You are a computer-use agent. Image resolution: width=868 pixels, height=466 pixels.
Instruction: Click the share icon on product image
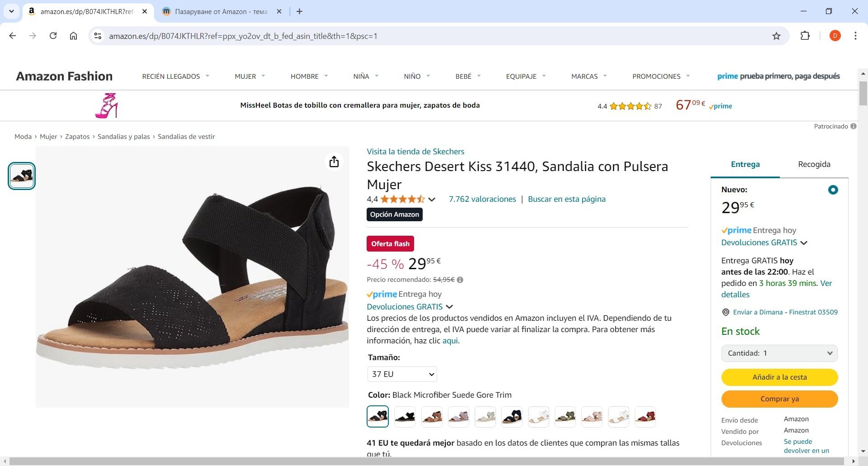pos(334,162)
